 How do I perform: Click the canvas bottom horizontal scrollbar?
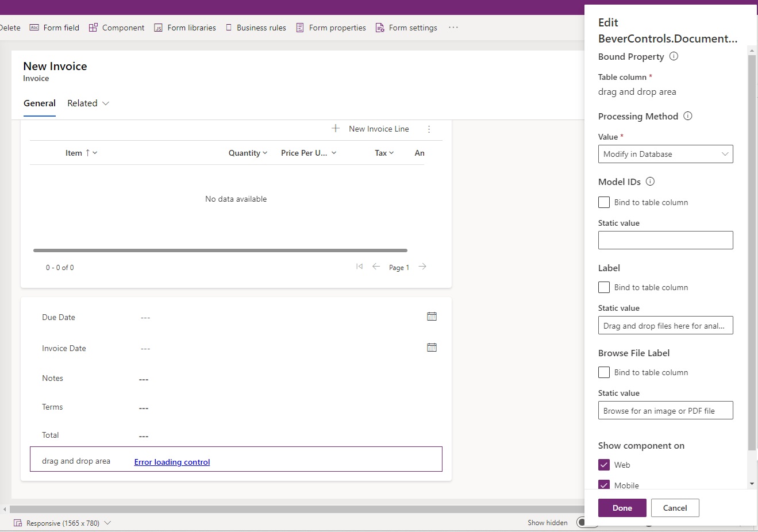(297, 509)
